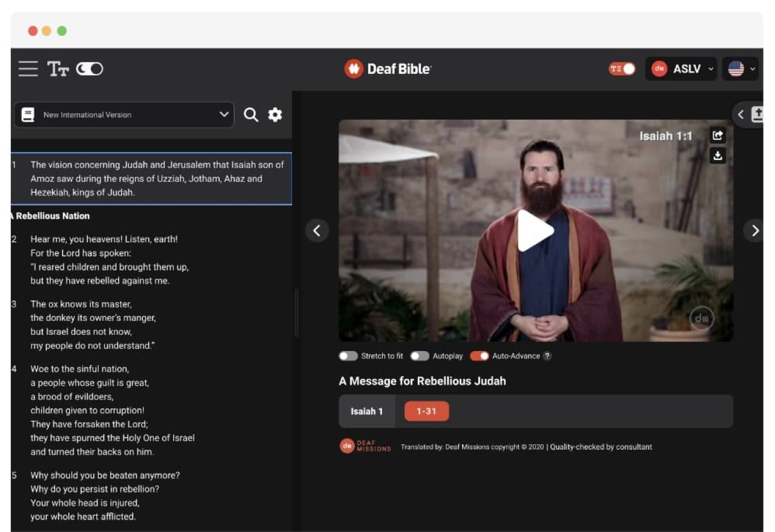Select verse 1 text in the passage
The width and height of the screenshot is (775, 532).
157,179
